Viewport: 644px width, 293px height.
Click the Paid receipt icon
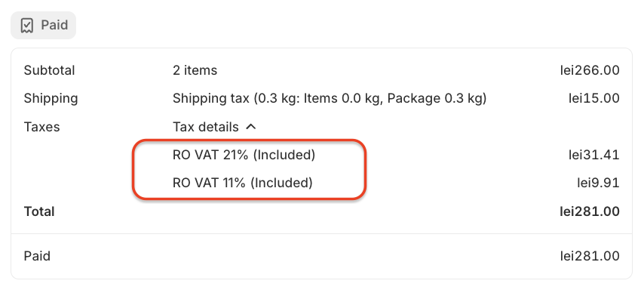(x=27, y=26)
